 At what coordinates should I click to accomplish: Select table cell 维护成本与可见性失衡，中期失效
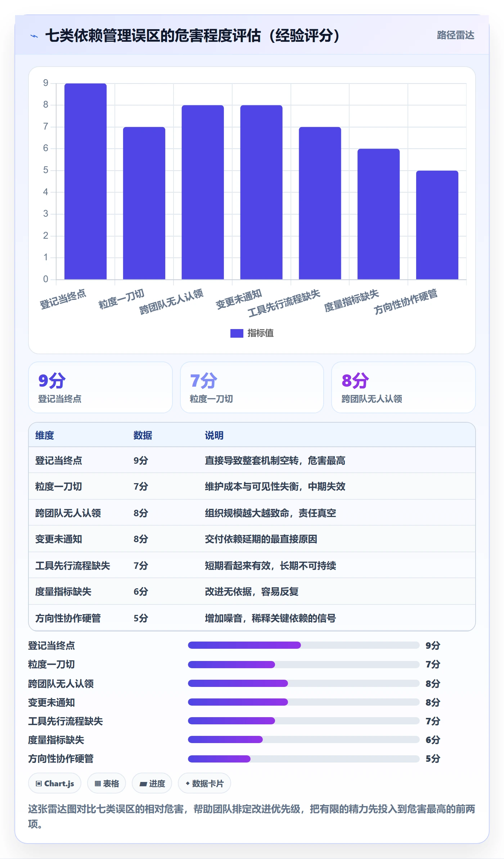(x=275, y=486)
